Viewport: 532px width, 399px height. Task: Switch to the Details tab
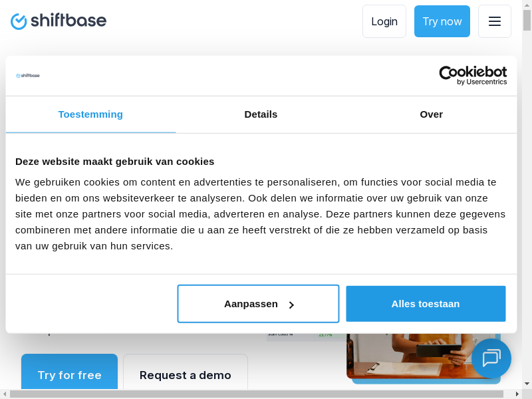[x=261, y=114]
